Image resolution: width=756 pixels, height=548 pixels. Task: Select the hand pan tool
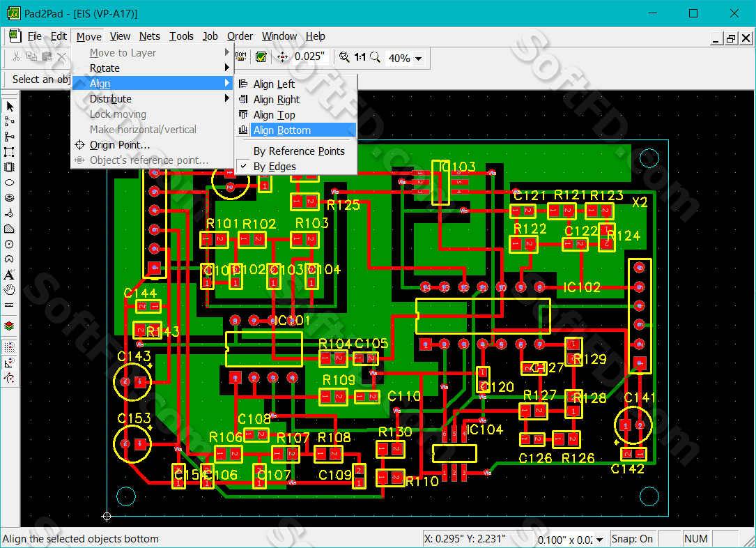point(9,290)
